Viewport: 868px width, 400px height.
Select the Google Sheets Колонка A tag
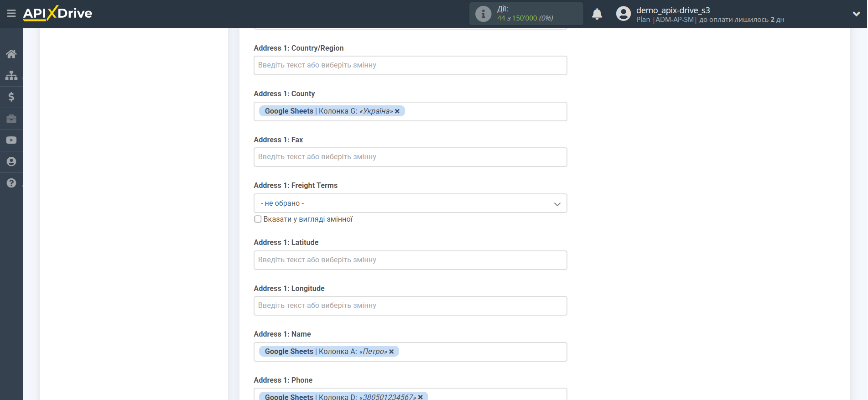coord(329,352)
